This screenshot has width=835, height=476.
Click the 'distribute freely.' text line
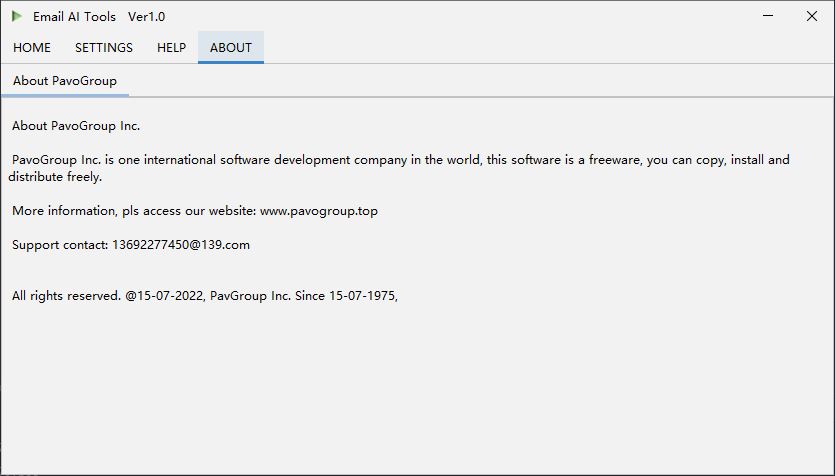[56, 177]
